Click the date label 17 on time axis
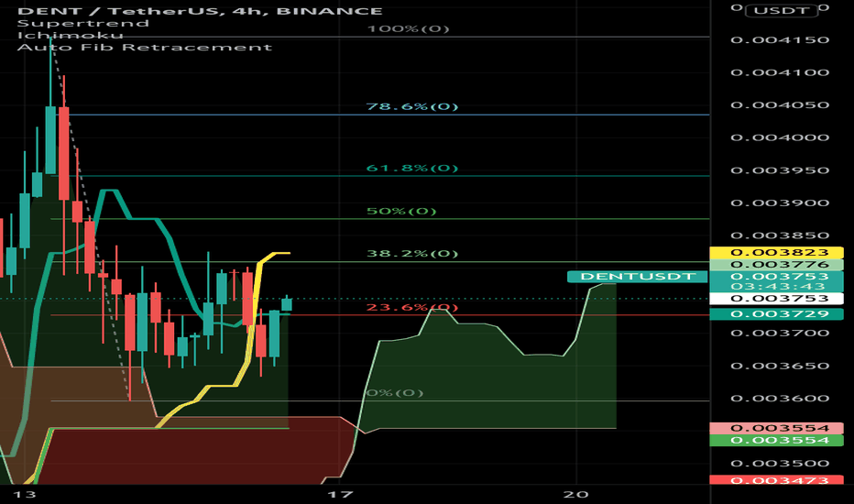Screen dimensions: 854x504 pos(340,495)
